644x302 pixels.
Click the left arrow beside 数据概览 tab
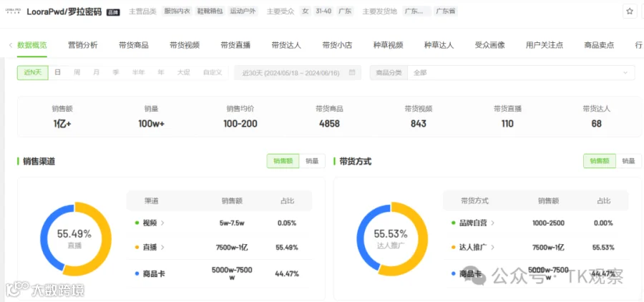tap(11, 45)
